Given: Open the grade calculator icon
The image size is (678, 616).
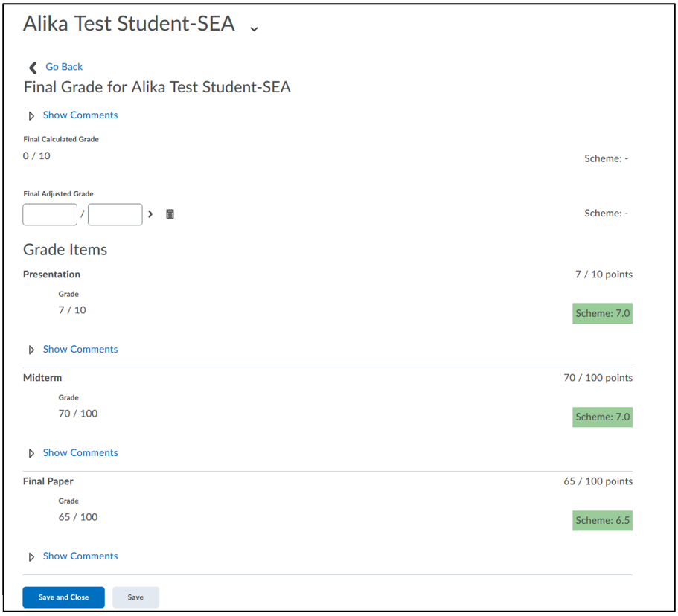Looking at the screenshot, I should click(x=170, y=214).
